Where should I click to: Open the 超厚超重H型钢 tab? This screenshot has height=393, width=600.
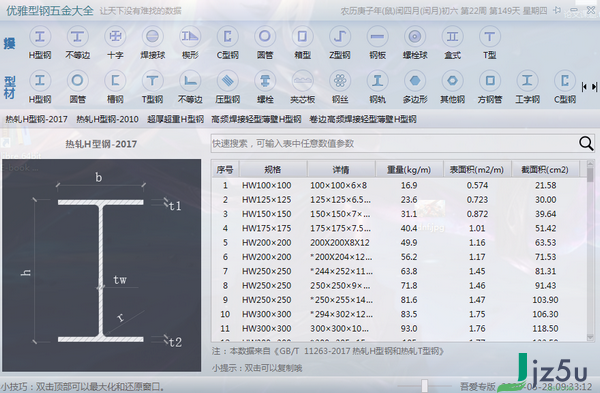(175, 119)
